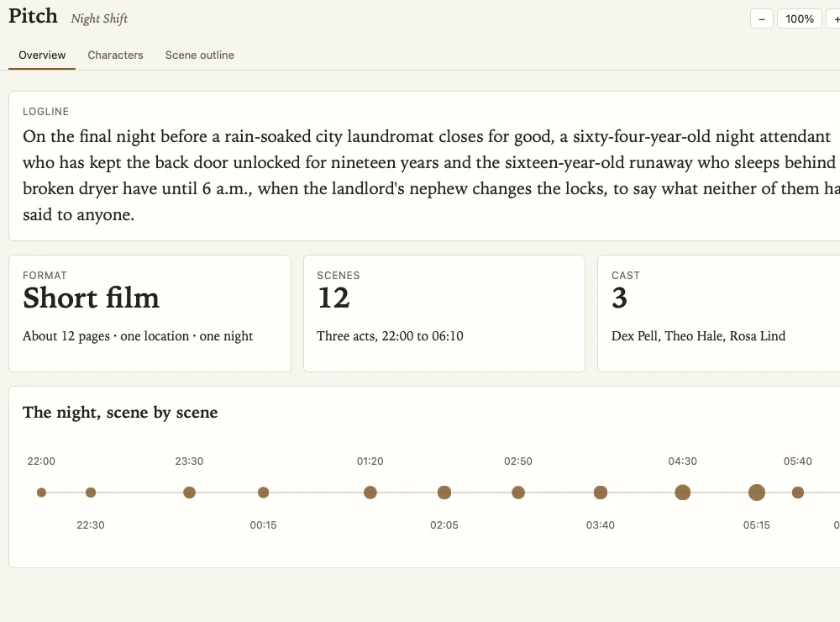Click the zoom out minus button
The height and width of the screenshot is (622, 840).
[761, 19]
